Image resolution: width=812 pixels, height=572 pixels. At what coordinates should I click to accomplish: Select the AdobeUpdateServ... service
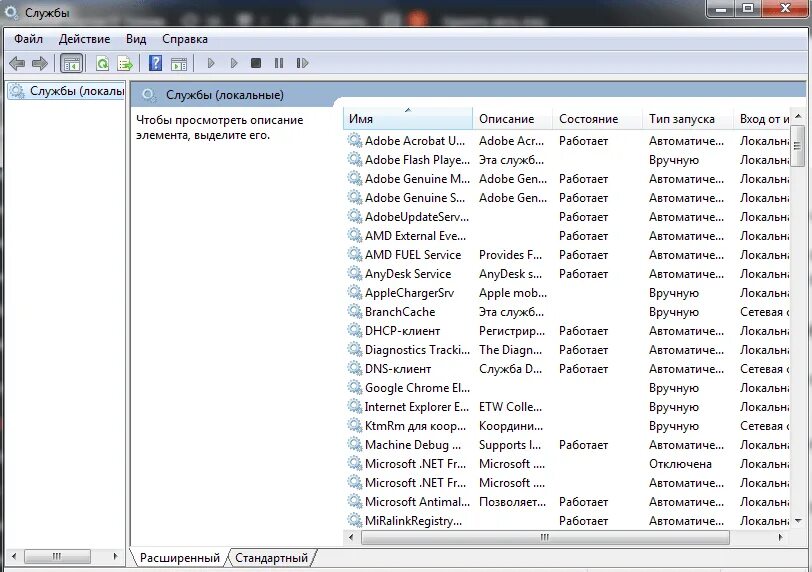click(x=417, y=216)
